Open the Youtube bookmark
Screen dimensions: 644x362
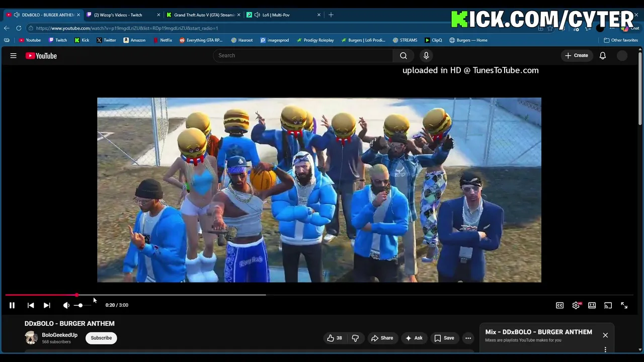(x=30, y=40)
